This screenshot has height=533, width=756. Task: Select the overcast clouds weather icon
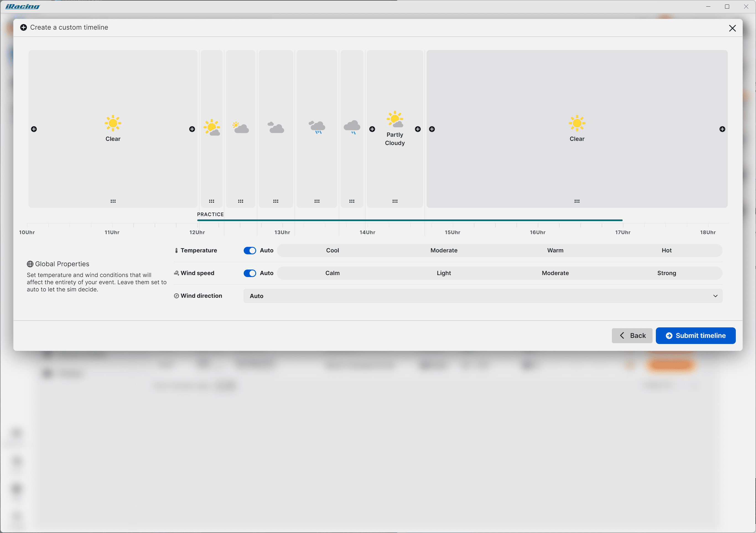276,128
